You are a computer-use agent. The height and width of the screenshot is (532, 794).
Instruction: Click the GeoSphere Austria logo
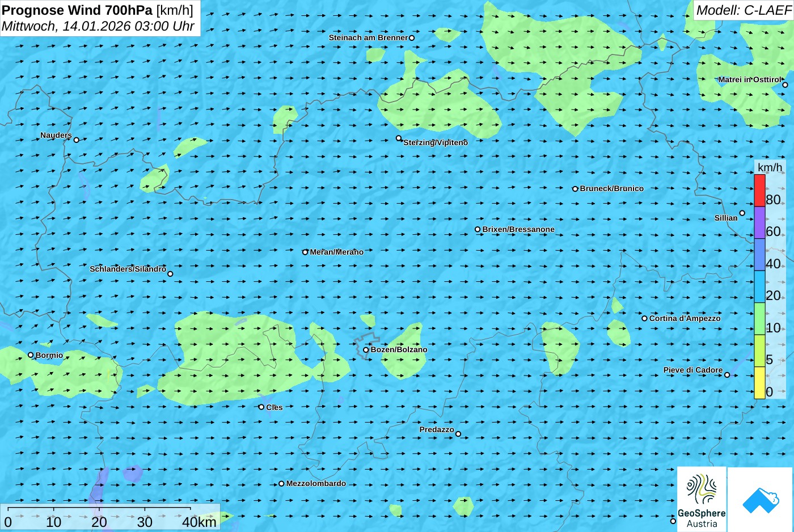pyautogui.click(x=702, y=499)
